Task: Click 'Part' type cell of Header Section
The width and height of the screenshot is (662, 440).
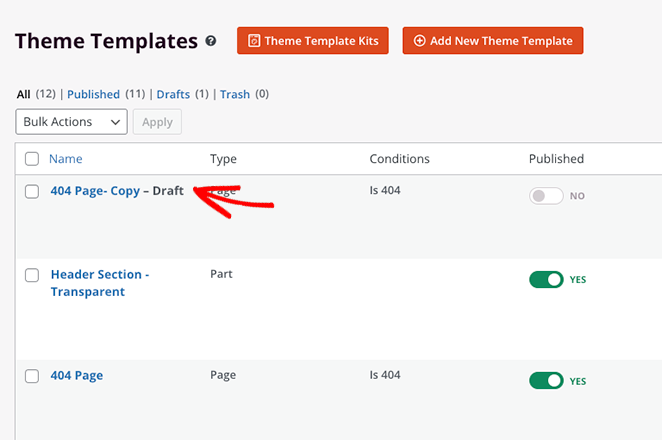Action: (x=221, y=274)
